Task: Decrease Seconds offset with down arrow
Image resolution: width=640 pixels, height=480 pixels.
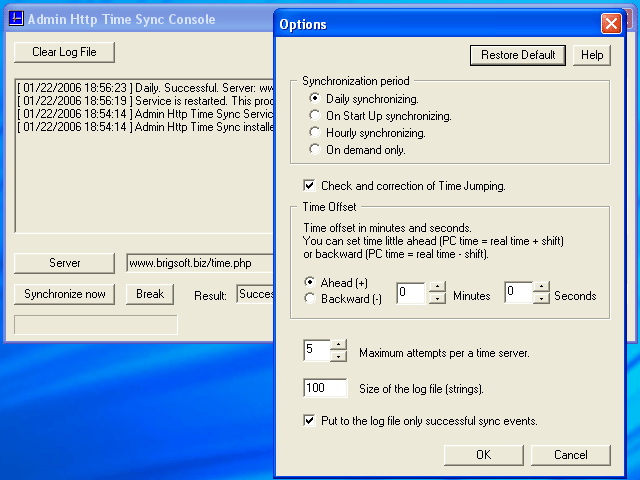Action: (x=541, y=298)
